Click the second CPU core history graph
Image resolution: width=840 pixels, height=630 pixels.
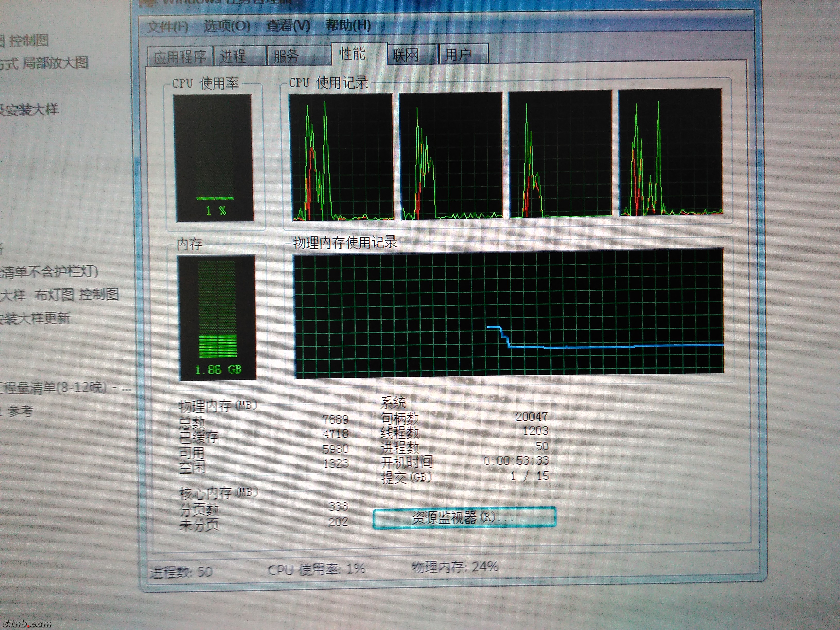tap(451, 155)
